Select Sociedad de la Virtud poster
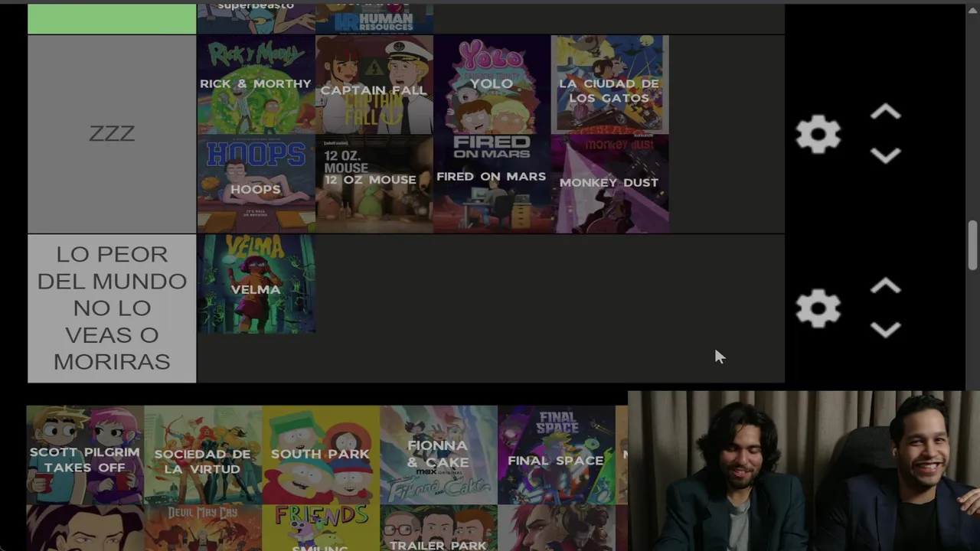The image size is (980, 551). click(x=203, y=455)
